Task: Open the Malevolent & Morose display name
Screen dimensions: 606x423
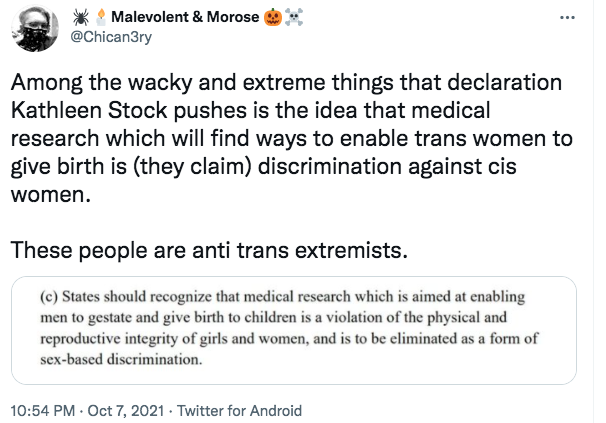Action: [185, 17]
